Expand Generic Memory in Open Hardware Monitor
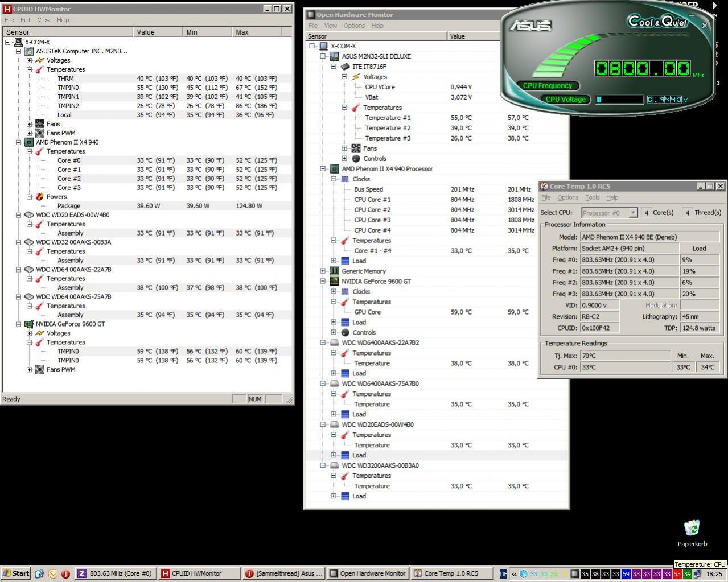 click(x=323, y=271)
